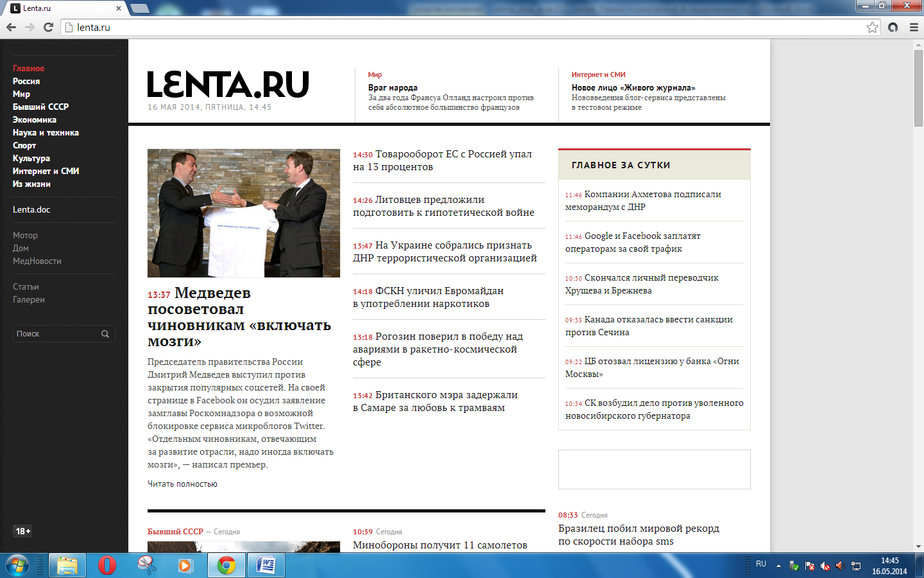924x578 pixels.
Task: Open the Мотор link
Action: tap(25, 236)
